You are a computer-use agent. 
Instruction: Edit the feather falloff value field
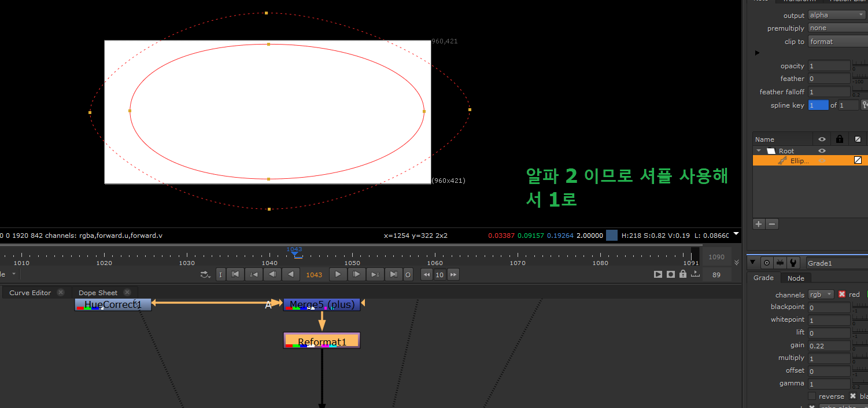click(829, 92)
